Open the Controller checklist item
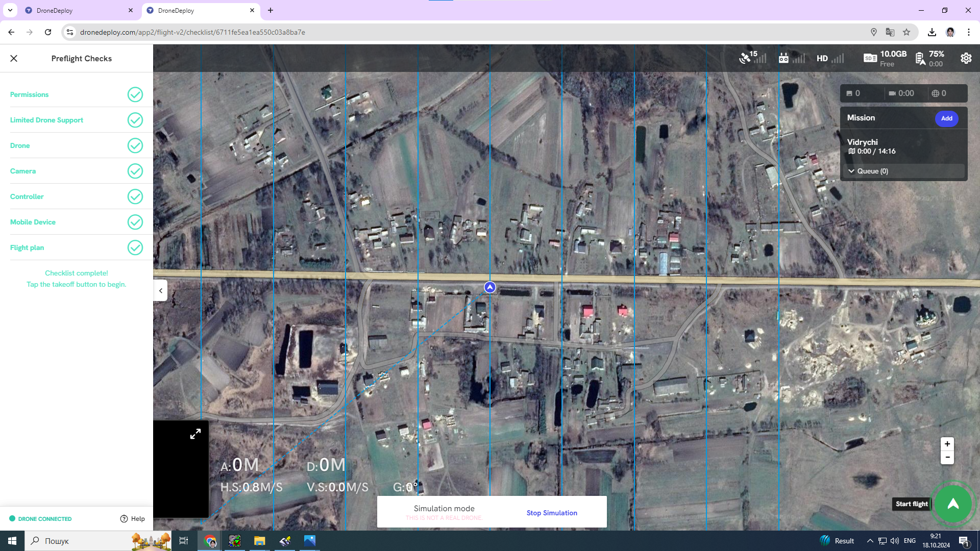The height and width of the screenshot is (551, 980). click(x=27, y=196)
